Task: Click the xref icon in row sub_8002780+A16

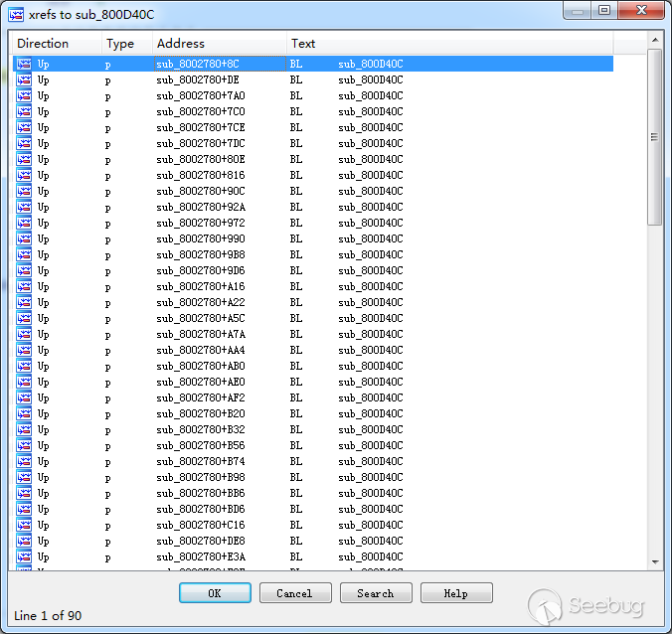Action: pyautogui.click(x=24, y=286)
